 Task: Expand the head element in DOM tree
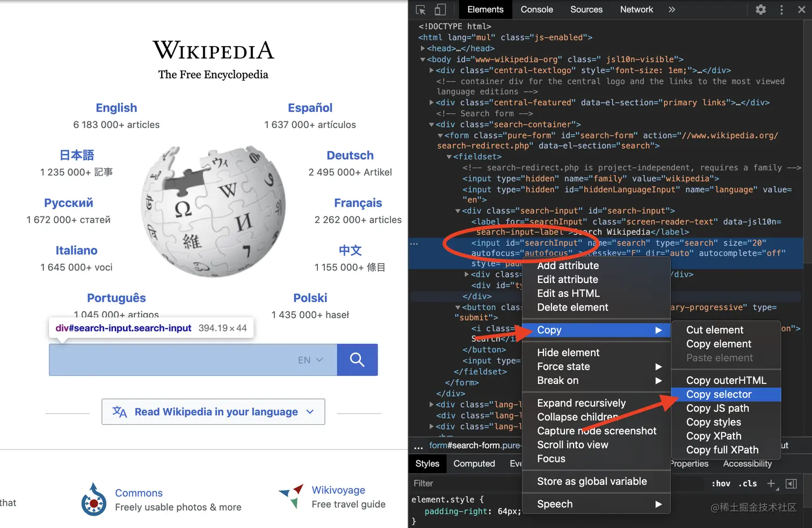(x=423, y=48)
